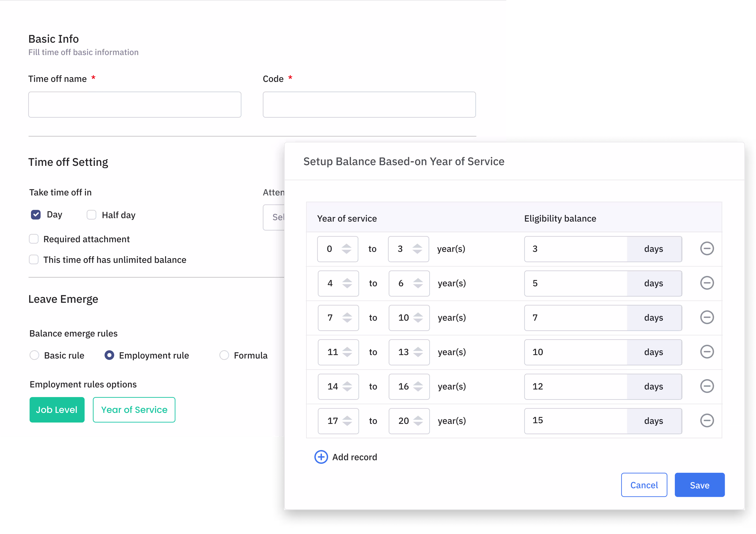This screenshot has height=534, width=756.
Task: Choose the Formula radio option
Action: [x=224, y=355]
